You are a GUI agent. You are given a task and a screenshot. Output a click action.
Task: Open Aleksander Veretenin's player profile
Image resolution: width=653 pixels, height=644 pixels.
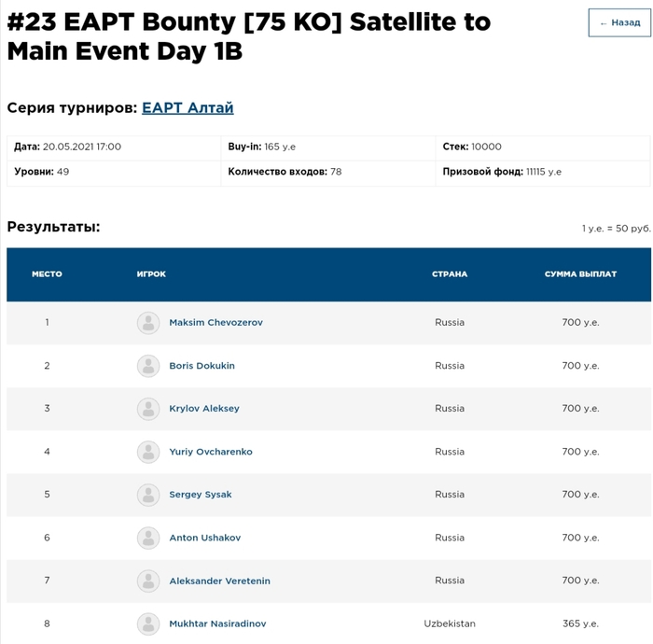219,581
